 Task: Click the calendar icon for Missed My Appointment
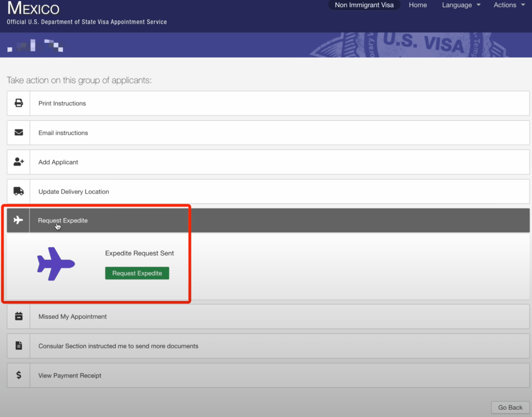(x=19, y=316)
